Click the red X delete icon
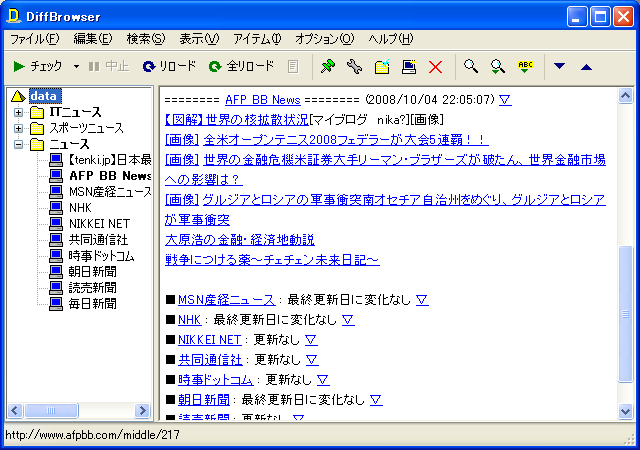 click(435, 66)
